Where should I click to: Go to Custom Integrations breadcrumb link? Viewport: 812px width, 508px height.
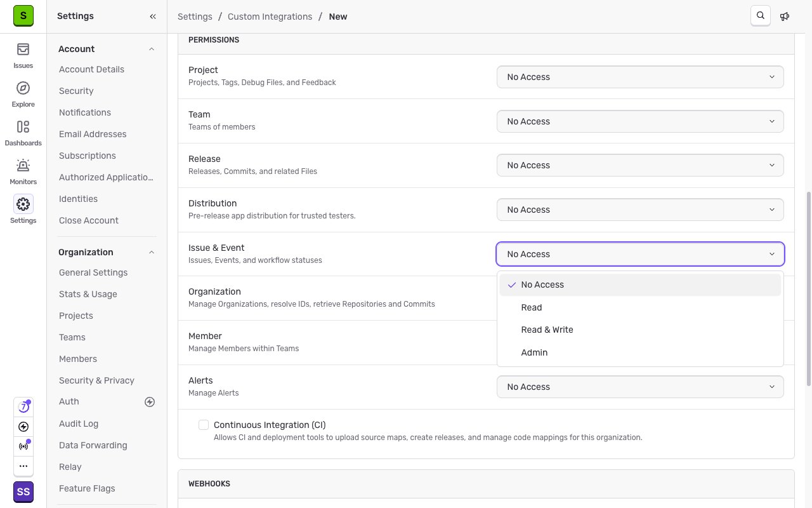pyautogui.click(x=270, y=17)
